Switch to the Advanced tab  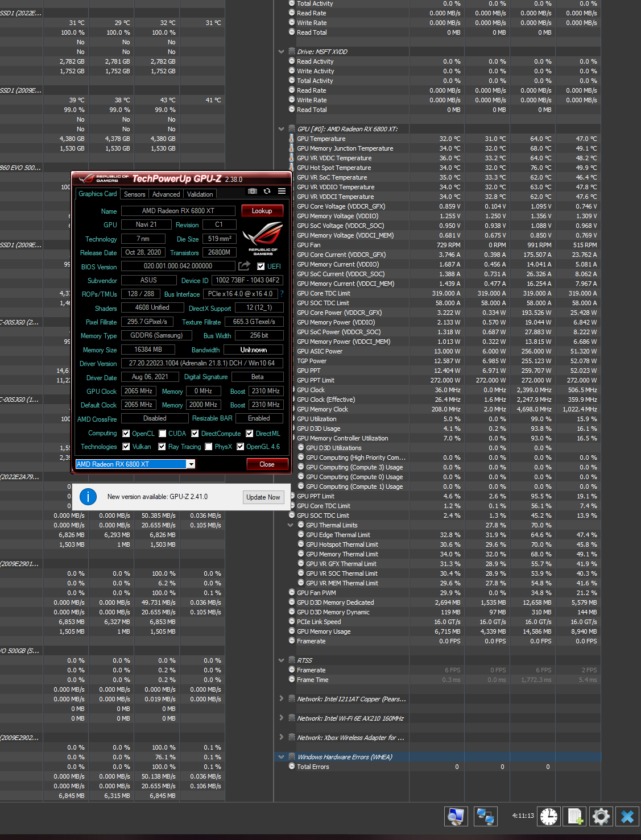pyautogui.click(x=166, y=194)
